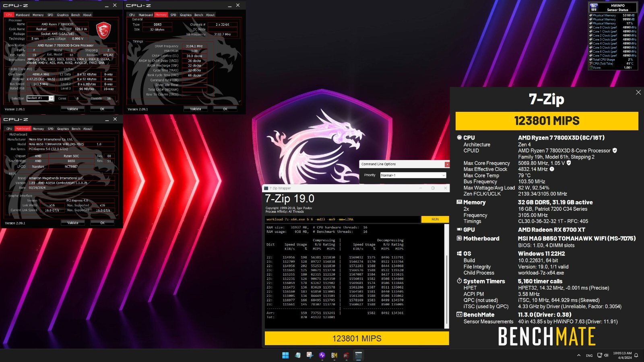Screen dimensions: 644x362
Task: Open the Windows Start button
Action: (285, 355)
